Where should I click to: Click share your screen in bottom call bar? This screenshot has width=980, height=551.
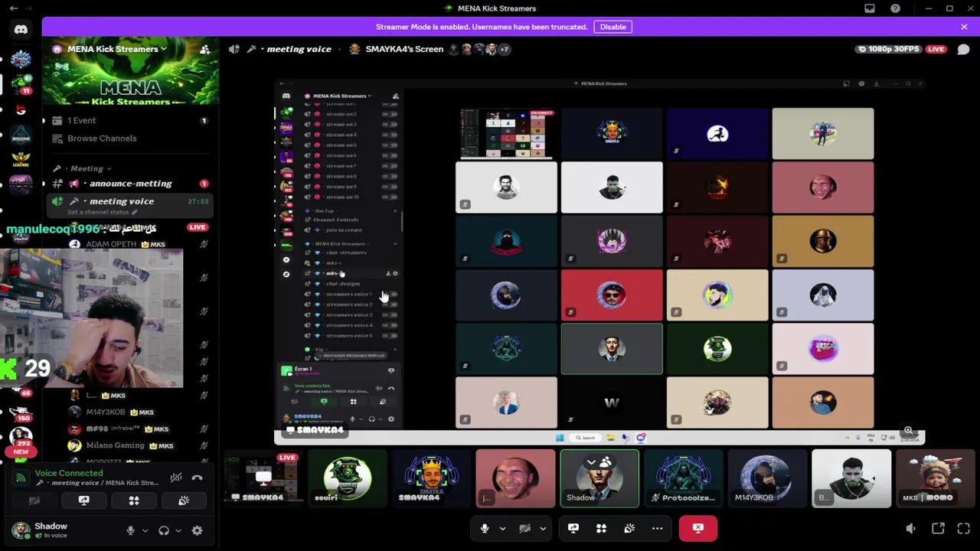[573, 528]
